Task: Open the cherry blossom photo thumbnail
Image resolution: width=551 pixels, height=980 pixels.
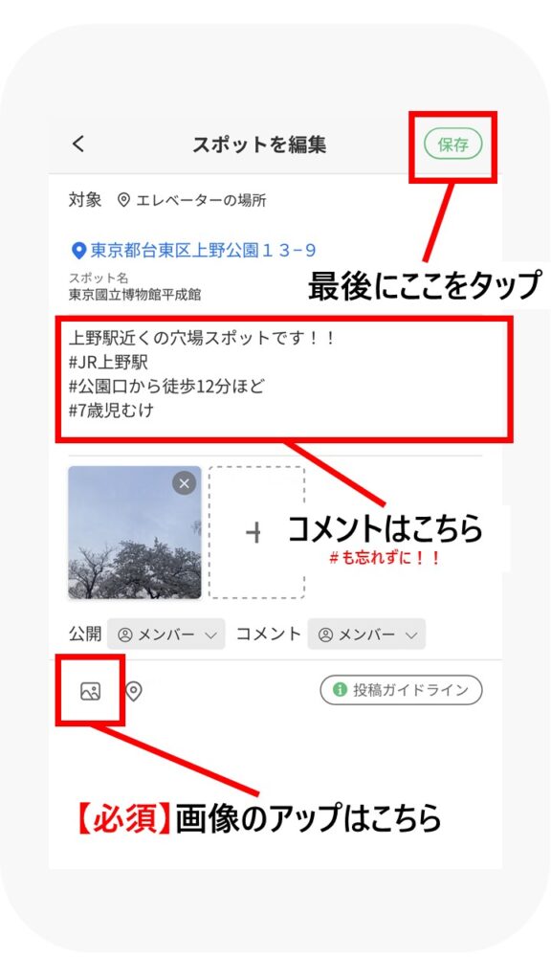Action: (x=135, y=532)
